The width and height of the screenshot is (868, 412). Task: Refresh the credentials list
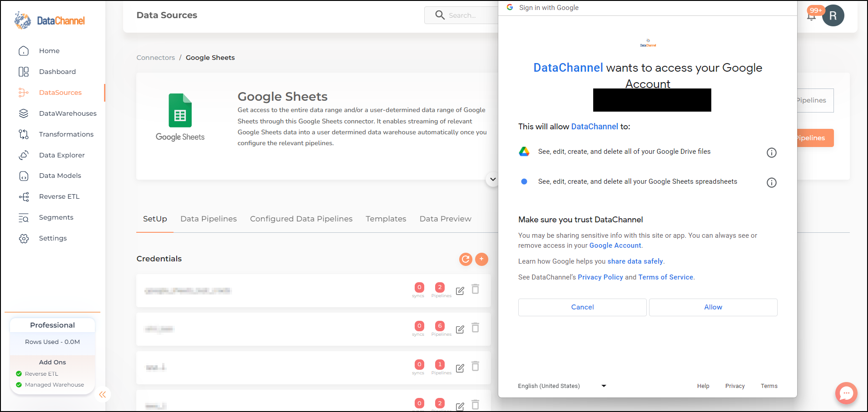pos(466,259)
